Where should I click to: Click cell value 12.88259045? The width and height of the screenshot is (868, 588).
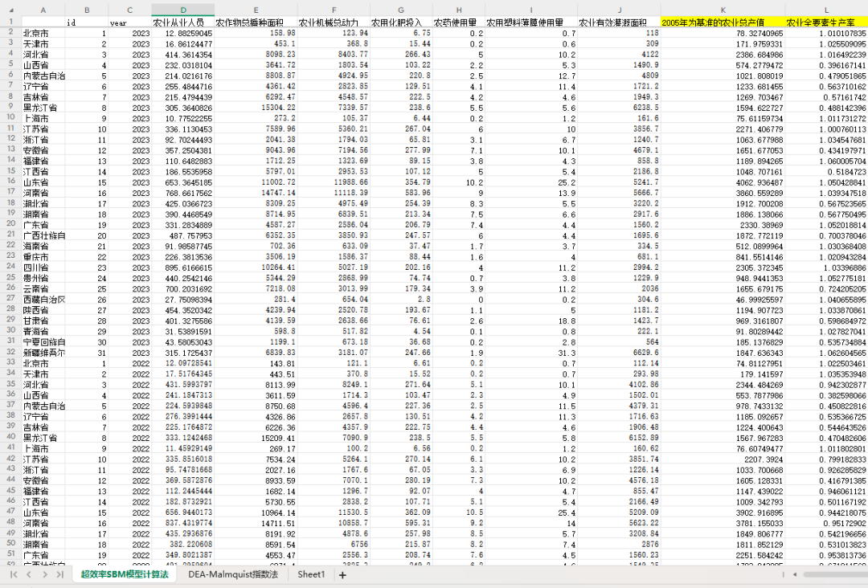[x=183, y=33]
